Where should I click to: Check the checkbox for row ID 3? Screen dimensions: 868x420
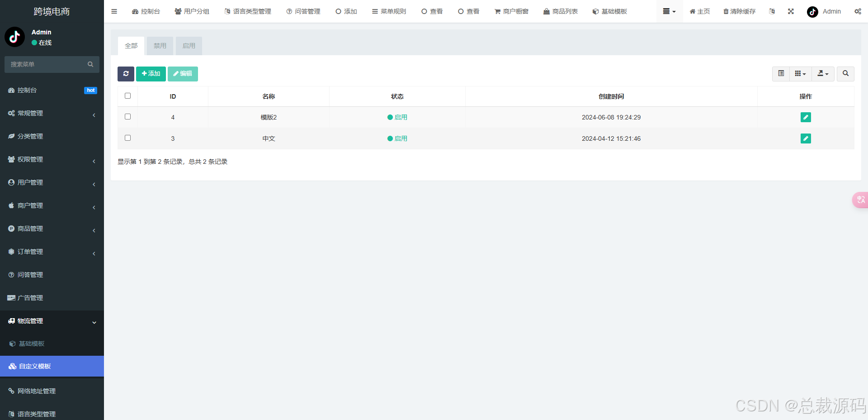point(127,138)
